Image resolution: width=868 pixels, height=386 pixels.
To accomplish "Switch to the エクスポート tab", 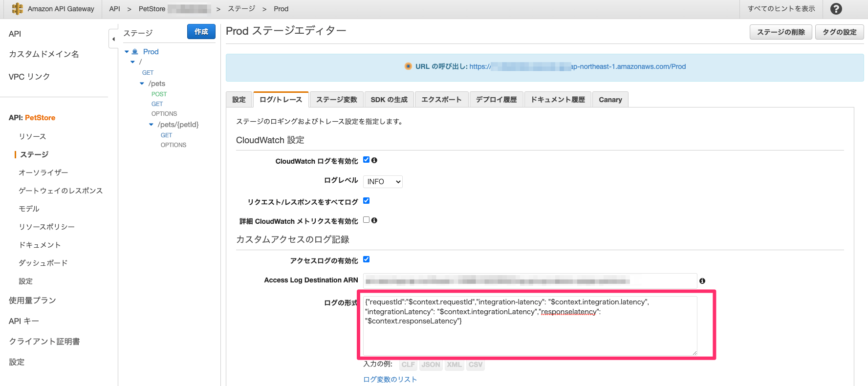I will 441,100.
